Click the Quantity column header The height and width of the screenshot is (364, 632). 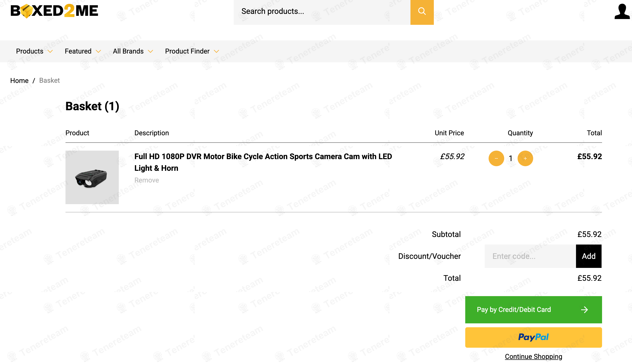520,133
